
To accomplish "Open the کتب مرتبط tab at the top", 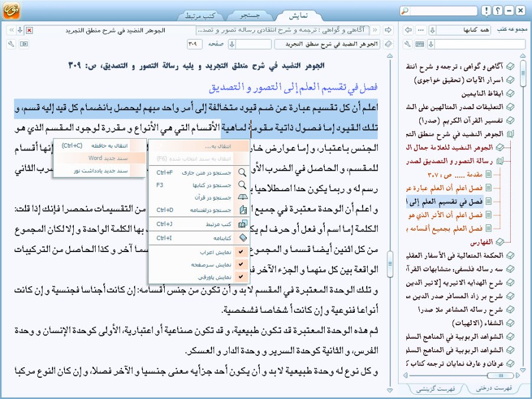I will coord(200,15).
